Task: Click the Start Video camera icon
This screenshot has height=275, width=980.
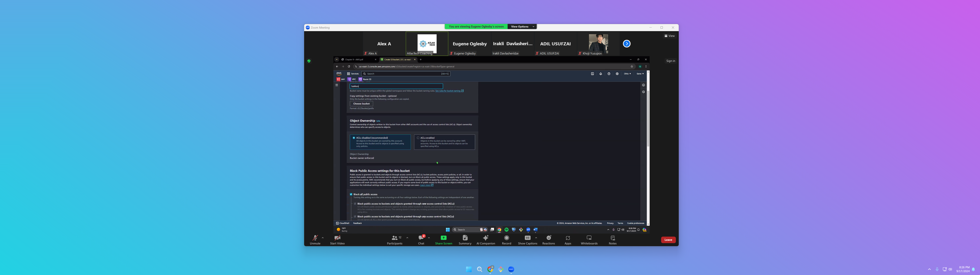Action: click(337, 238)
